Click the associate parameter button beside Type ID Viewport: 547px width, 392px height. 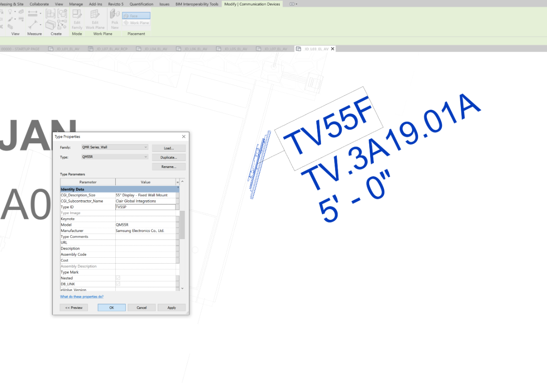[x=178, y=207]
